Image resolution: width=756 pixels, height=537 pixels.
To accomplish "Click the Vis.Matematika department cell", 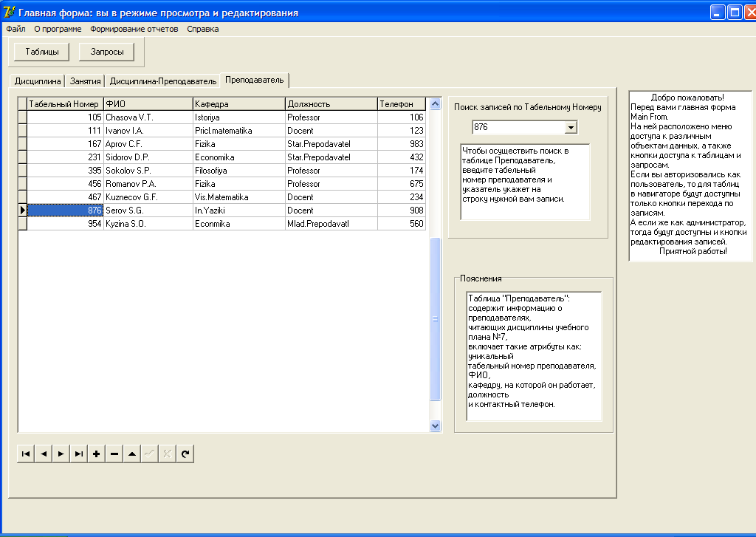I will [x=239, y=197].
